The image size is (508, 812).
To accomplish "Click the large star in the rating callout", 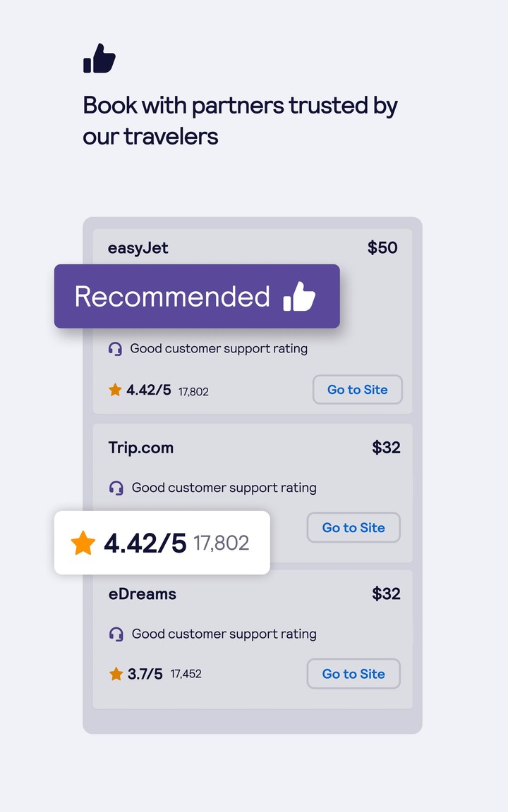I will tap(83, 543).
